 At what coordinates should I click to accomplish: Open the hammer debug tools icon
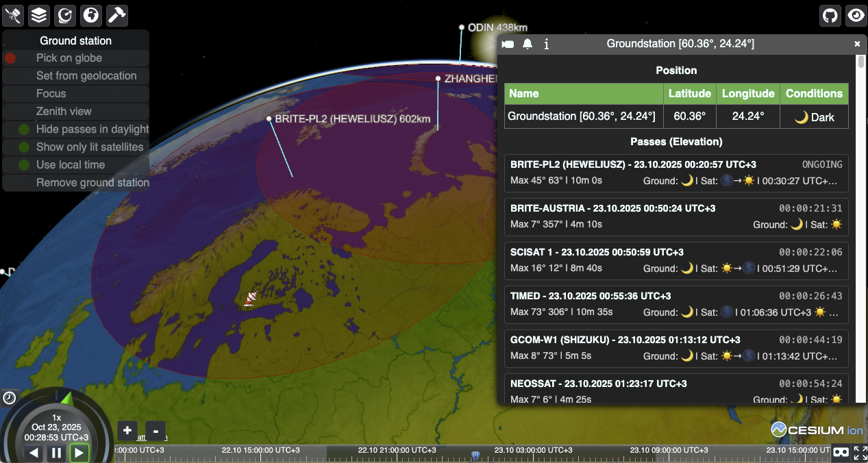pos(117,14)
